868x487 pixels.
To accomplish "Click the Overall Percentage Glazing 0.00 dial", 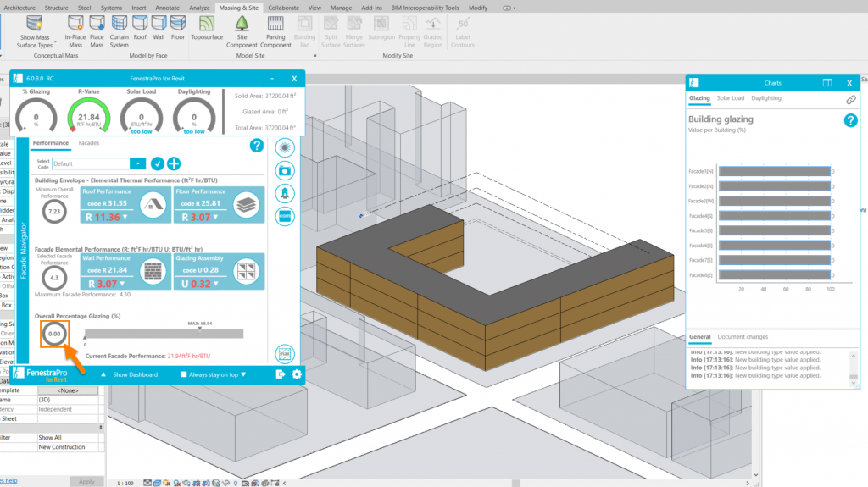I will coord(54,334).
